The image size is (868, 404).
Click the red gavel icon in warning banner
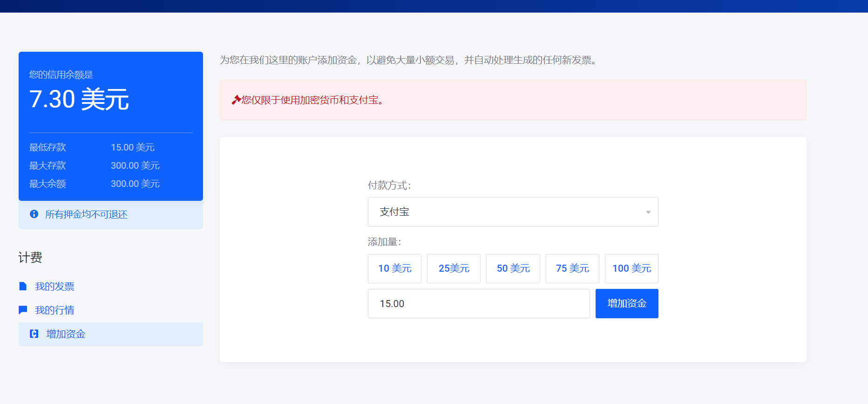(x=236, y=100)
